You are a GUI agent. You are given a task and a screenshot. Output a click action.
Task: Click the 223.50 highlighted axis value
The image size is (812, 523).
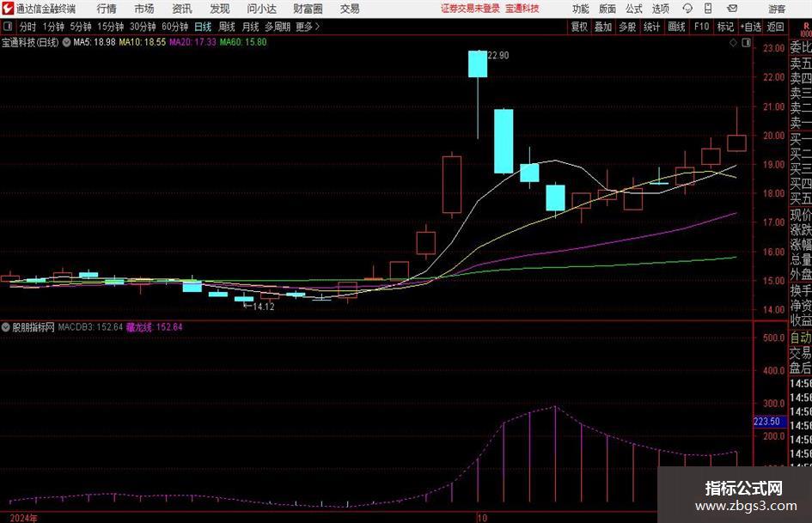pyautogui.click(x=770, y=422)
